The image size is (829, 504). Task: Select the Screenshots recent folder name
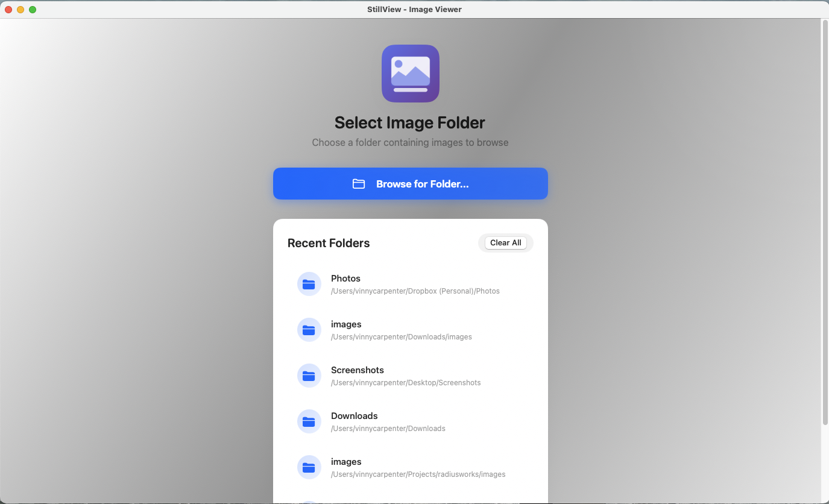(x=357, y=370)
